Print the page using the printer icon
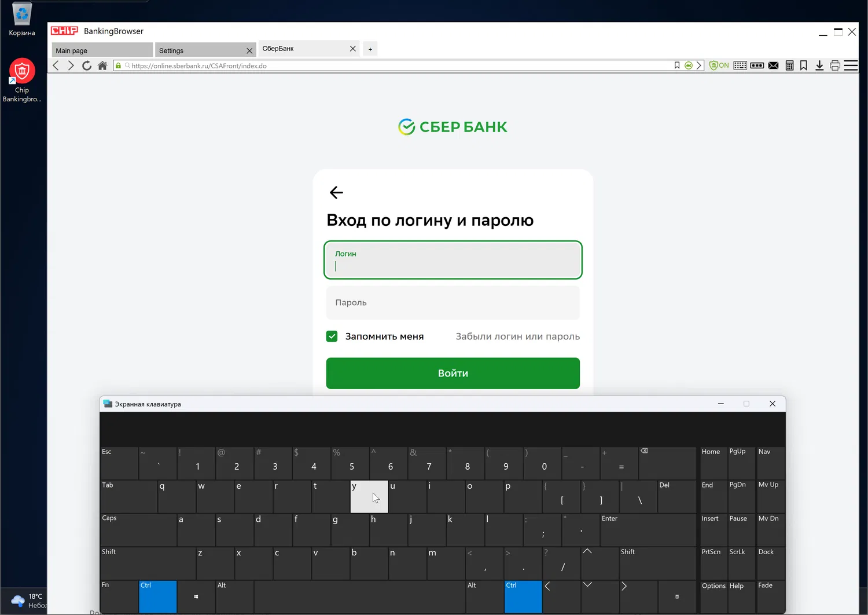868x615 pixels. coord(835,65)
